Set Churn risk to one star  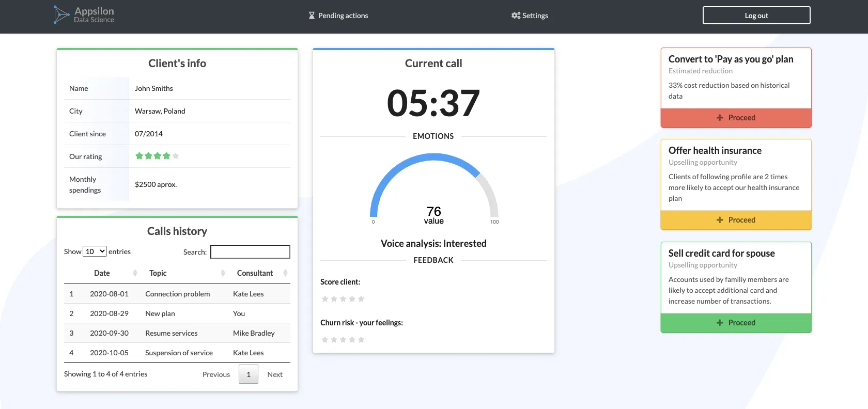[325, 340]
